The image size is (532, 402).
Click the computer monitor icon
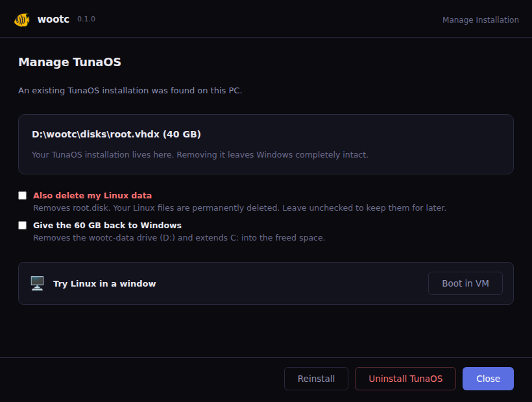38,283
